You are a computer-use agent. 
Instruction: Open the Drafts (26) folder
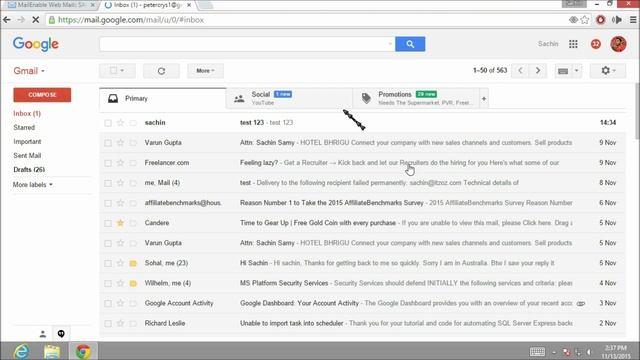29,169
